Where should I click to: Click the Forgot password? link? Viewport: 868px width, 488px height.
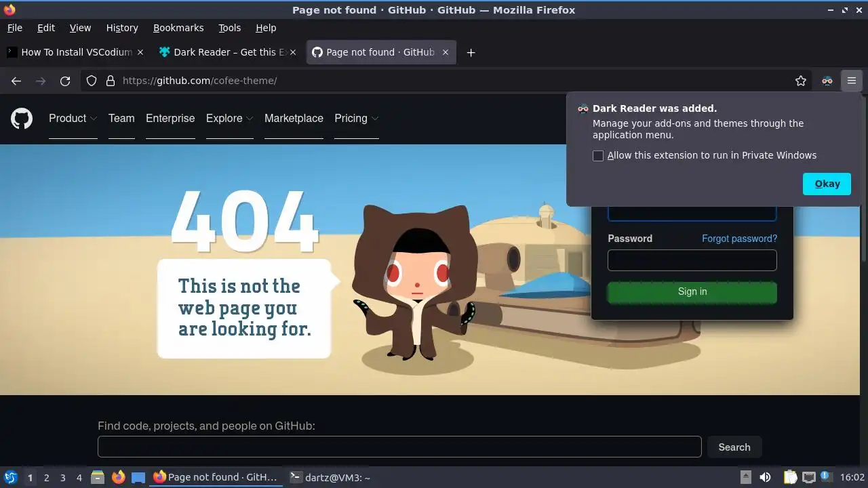(739, 239)
